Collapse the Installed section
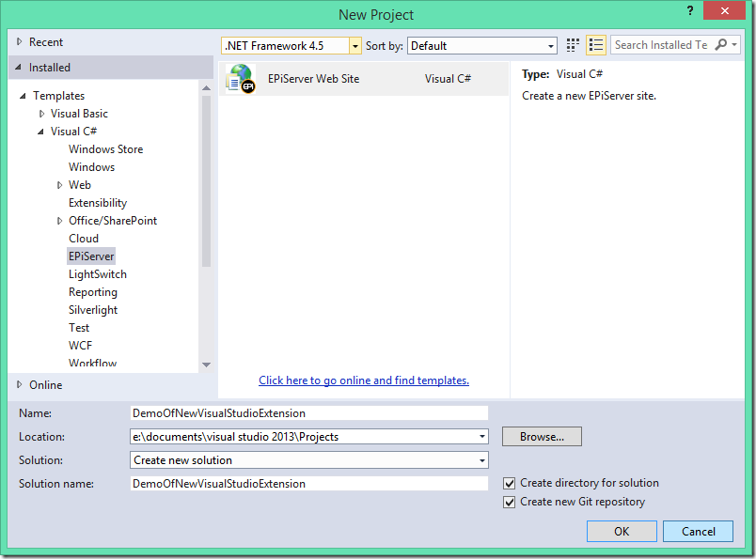The height and width of the screenshot is (559, 756). (18, 68)
